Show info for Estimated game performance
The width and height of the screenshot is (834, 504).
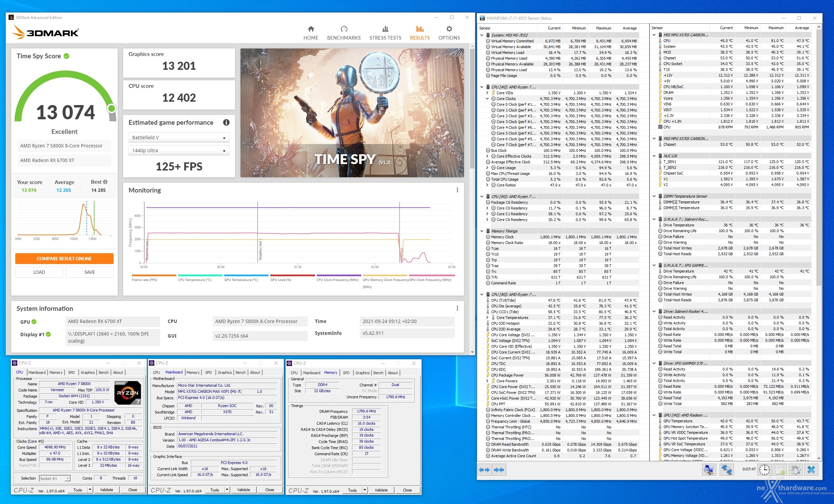tap(226, 122)
